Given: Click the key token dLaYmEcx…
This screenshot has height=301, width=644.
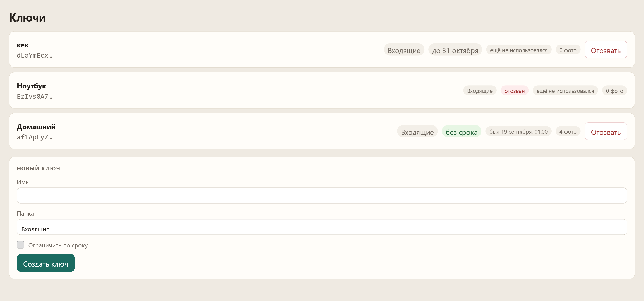Looking at the screenshot, I should coord(35,55).
